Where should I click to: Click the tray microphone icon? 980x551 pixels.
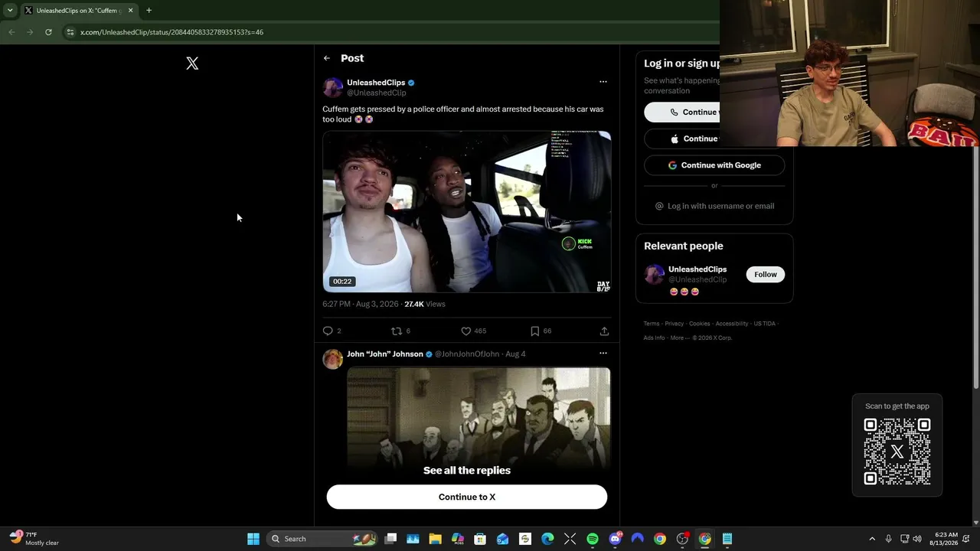[x=888, y=539]
